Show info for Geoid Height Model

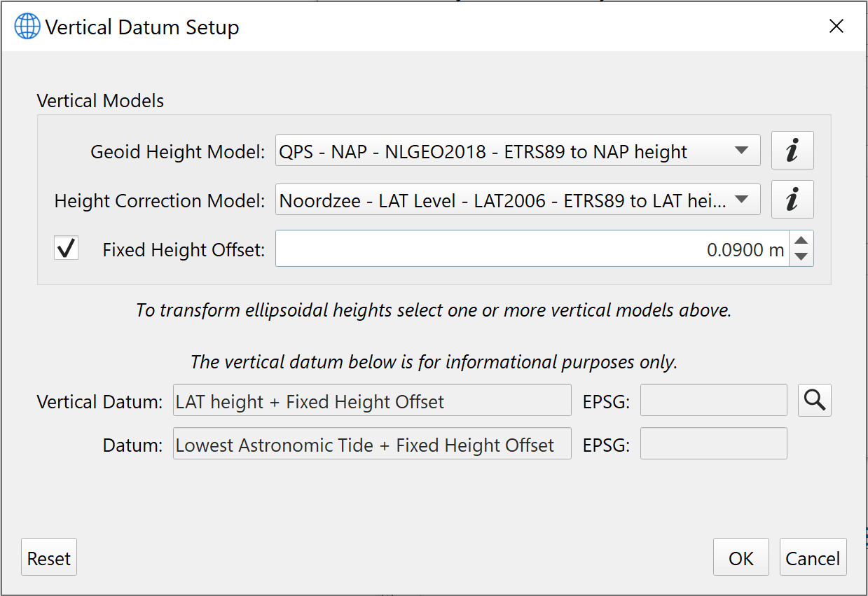(x=792, y=151)
